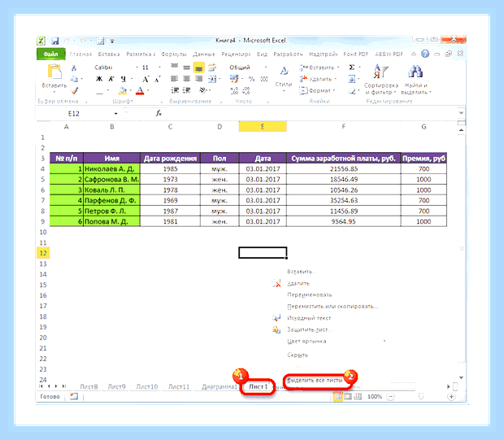Click the increase decimal icon

pos(234,91)
